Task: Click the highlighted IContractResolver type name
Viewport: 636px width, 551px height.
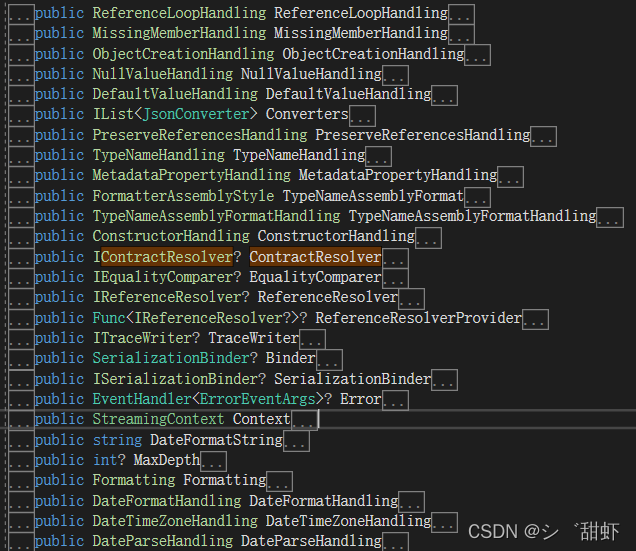Action: click(x=163, y=257)
